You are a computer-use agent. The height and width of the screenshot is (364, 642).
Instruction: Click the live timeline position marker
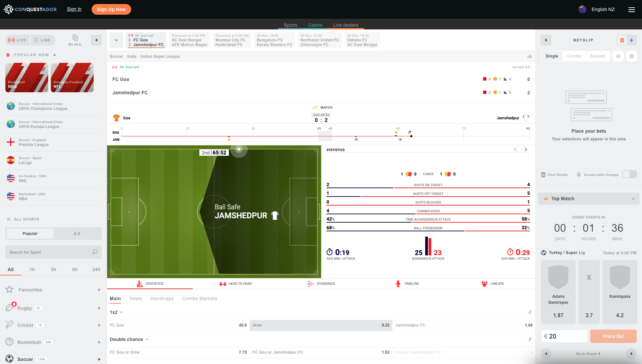[x=411, y=136]
